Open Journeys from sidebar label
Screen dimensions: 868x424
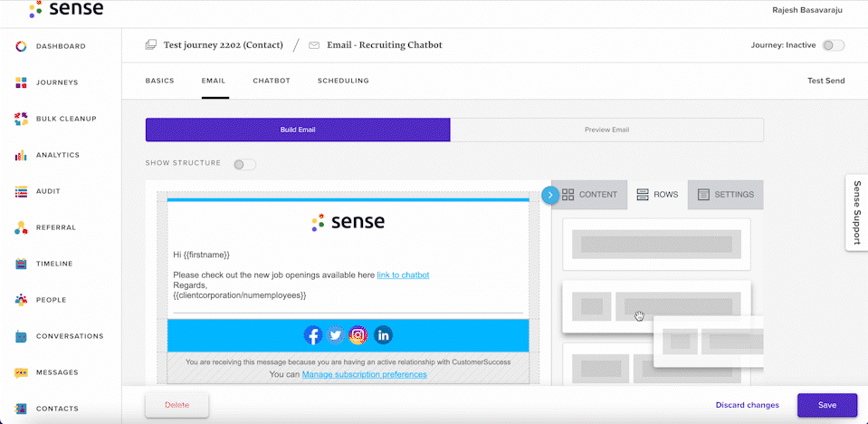pyautogui.click(x=57, y=82)
